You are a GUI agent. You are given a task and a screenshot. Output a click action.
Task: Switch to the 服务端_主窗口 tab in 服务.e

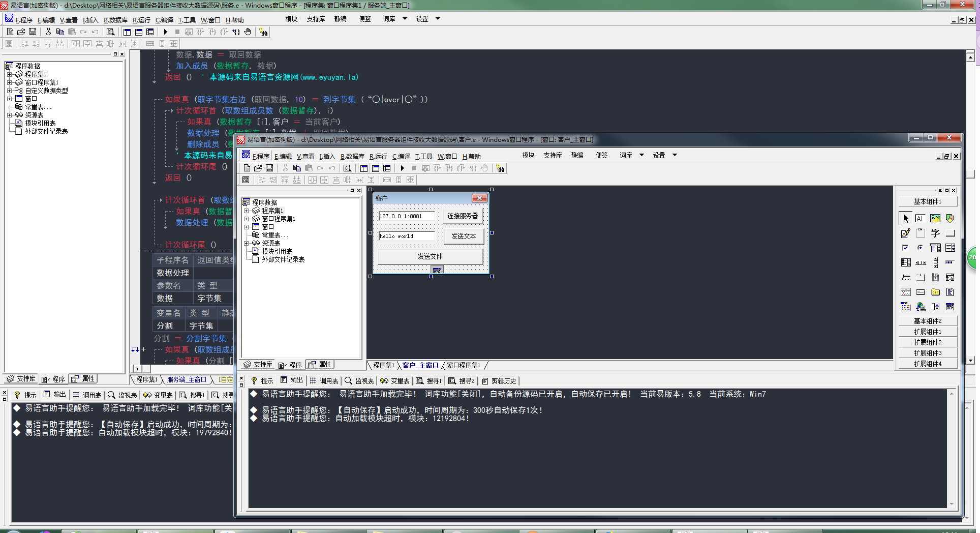click(187, 379)
